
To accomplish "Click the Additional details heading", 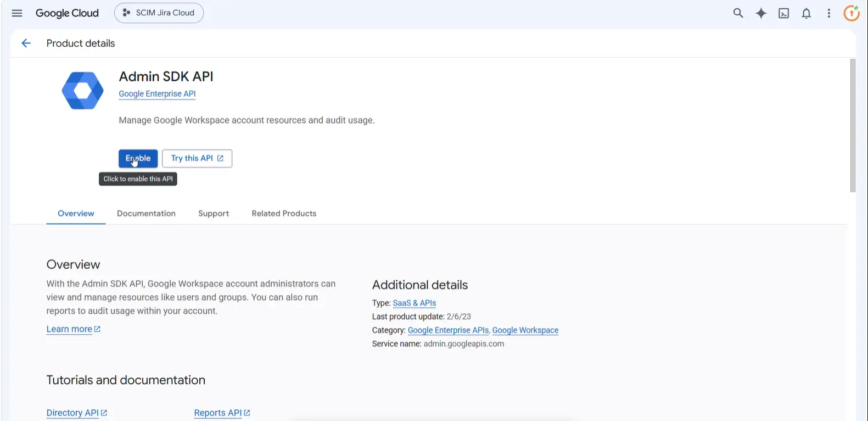I will (420, 285).
